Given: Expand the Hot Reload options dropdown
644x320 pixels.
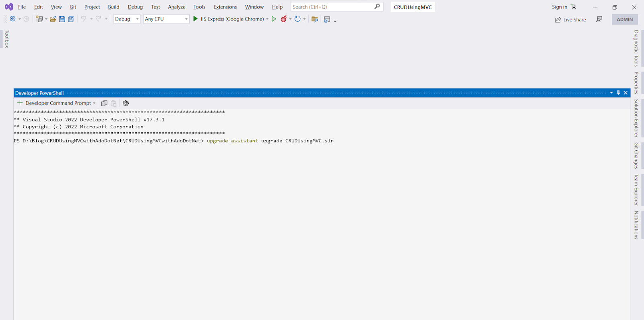Looking at the screenshot, I should 290,19.
